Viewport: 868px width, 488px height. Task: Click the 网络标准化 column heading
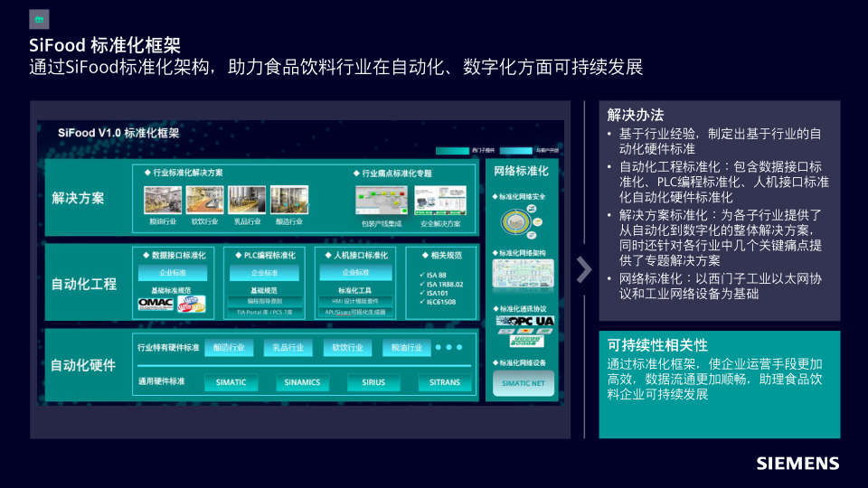click(x=521, y=171)
